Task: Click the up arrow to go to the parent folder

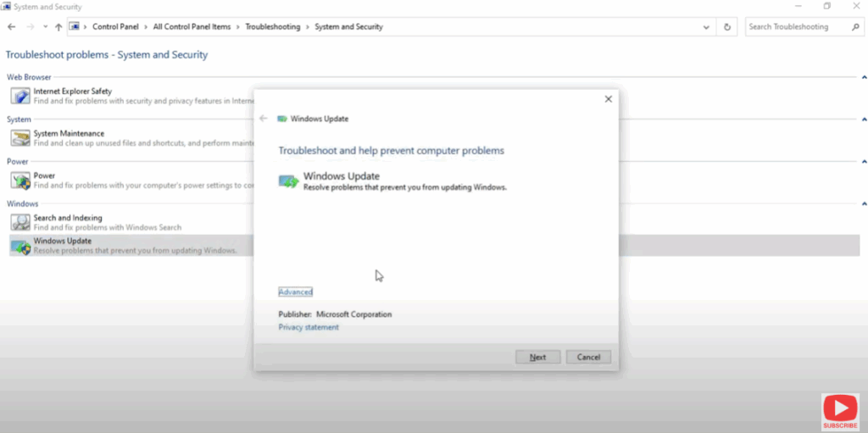Action: click(x=58, y=26)
